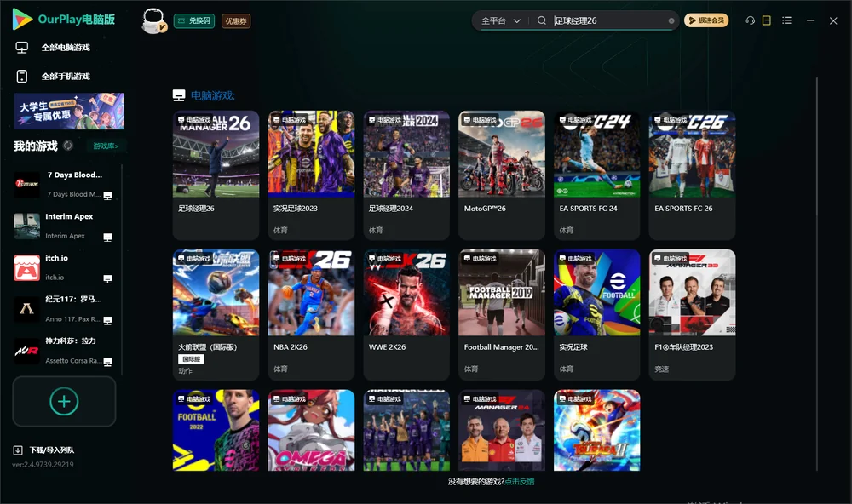Select the EA SPORTS FC 26 cover
This screenshot has width=852, height=504.
click(x=692, y=154)
